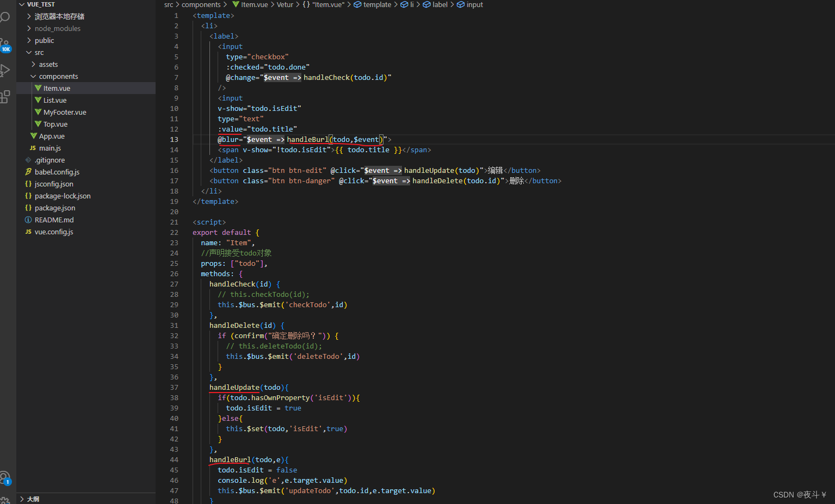Click the JS icon beside main.js
Screen dimensions: 835x504
pos(33,148)
